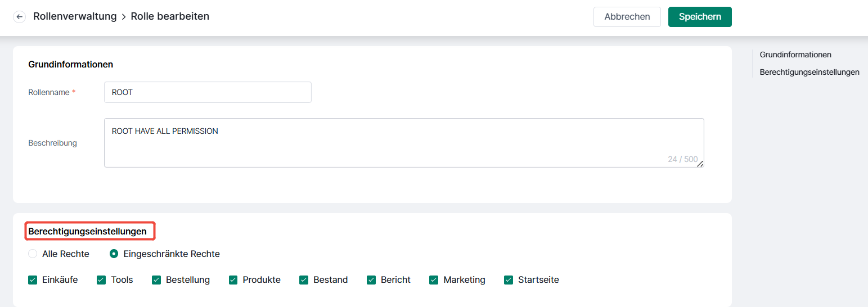This screenshot has width=868, height=307.
Task: Click into the Beschreibung text area
Action: [404, 143]
